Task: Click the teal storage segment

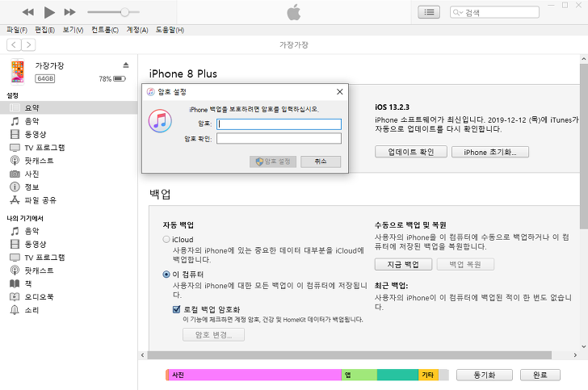Action: pos(397,375)
